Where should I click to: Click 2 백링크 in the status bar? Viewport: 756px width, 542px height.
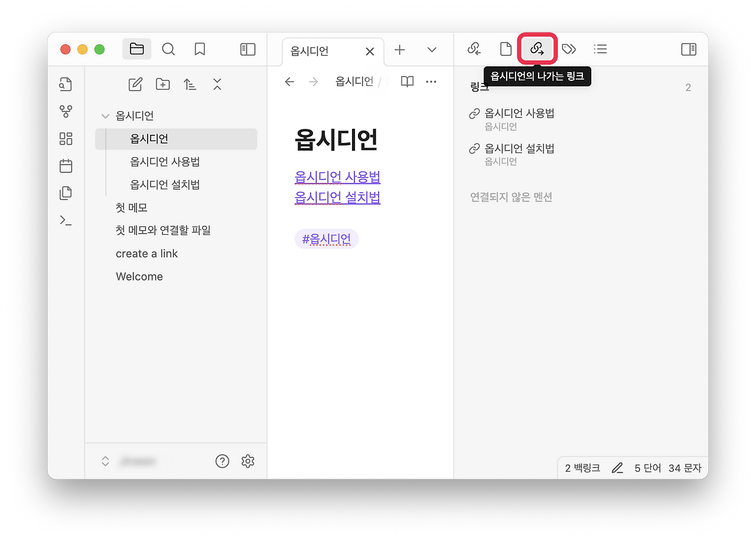(582, 468)
